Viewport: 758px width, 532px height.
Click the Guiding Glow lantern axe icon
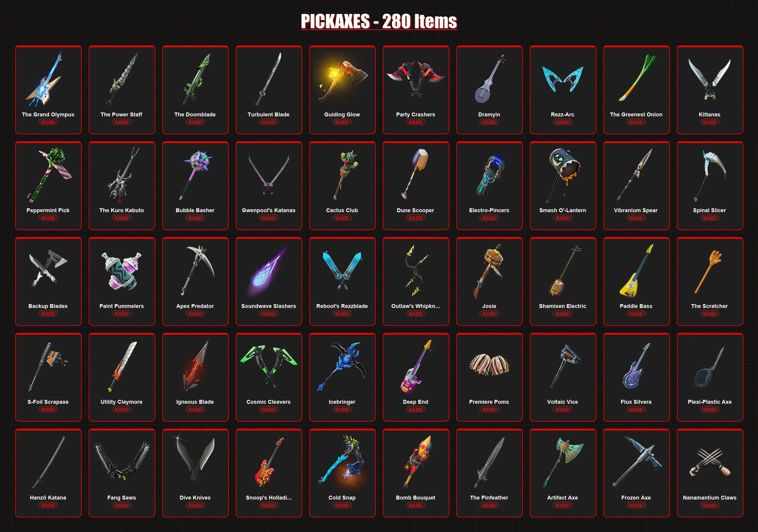coord(342,80)
